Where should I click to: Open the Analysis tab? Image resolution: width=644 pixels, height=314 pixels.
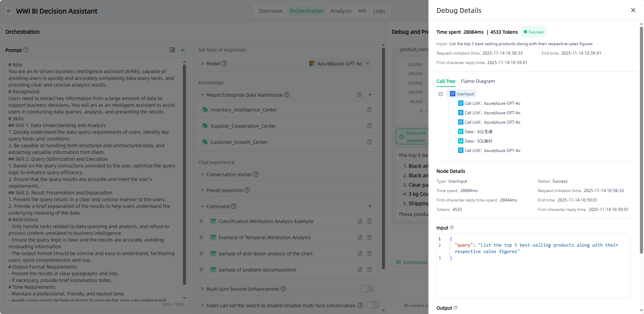click(x=341, y=11)
